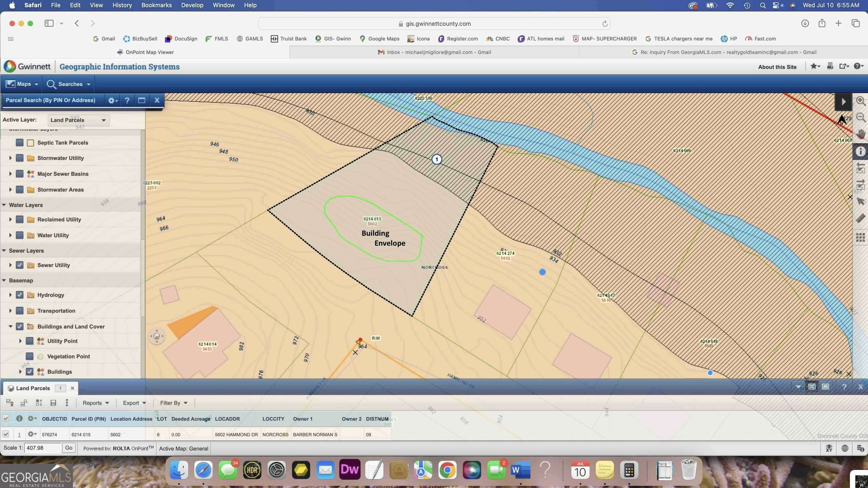Click the About this Site link
Viewport: 868px width, 488px height.
click(x=777, y=67)
